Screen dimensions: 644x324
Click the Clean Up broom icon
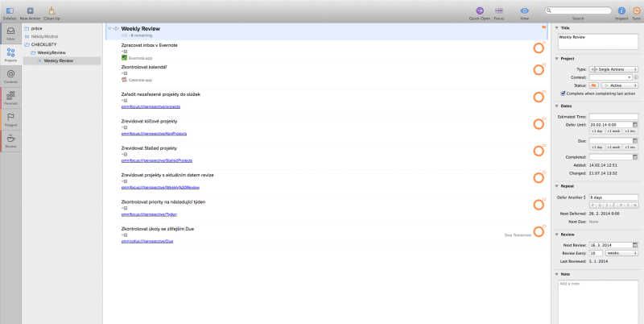[52, 10]
